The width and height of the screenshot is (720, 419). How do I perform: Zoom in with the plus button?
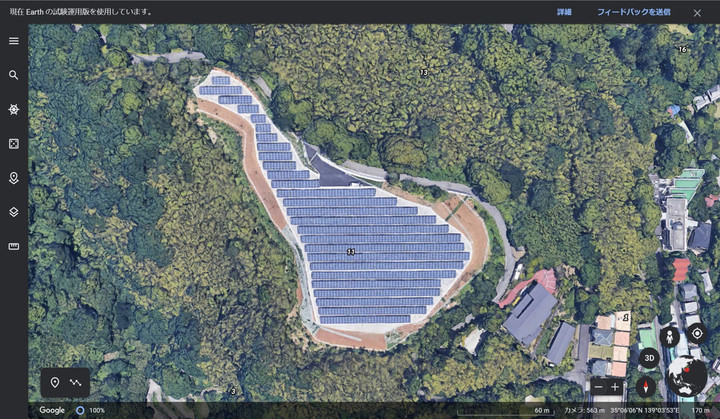click(x=615, y=387)
